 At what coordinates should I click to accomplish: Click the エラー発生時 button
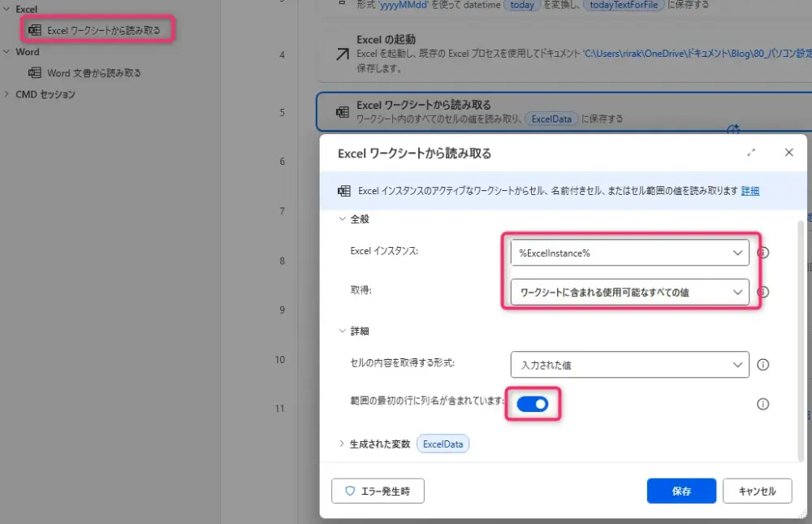point(378,491)
